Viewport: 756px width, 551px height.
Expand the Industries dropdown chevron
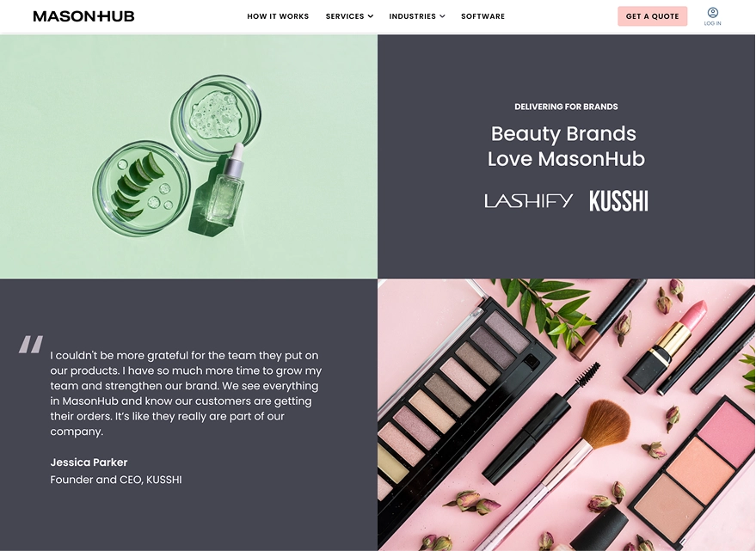point(442,16)
